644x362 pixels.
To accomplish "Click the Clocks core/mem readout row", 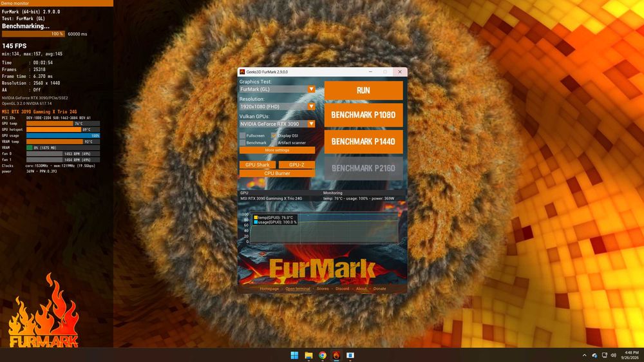I will tap(48, 166).
